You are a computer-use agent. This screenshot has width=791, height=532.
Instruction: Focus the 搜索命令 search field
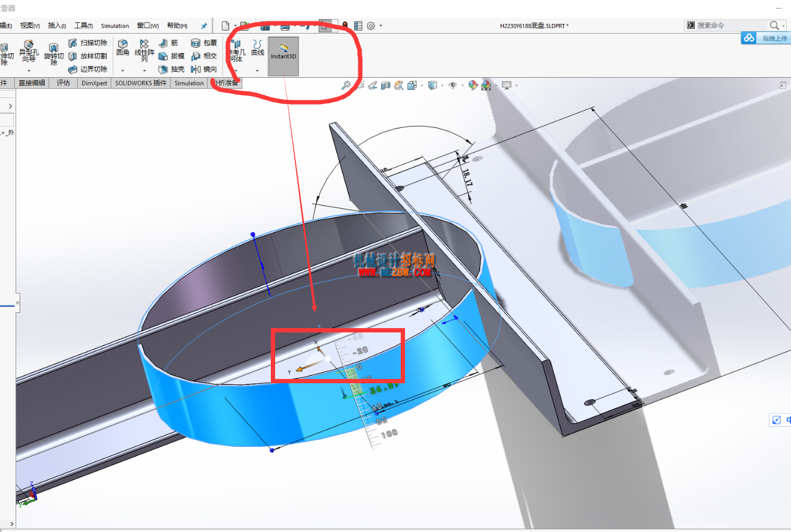click(x=732, y=25)
